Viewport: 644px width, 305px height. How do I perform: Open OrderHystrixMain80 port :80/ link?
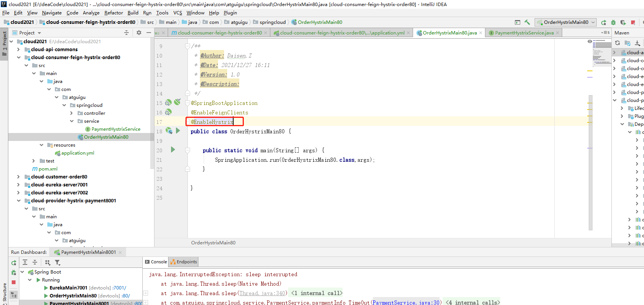[x=126, y=296]
